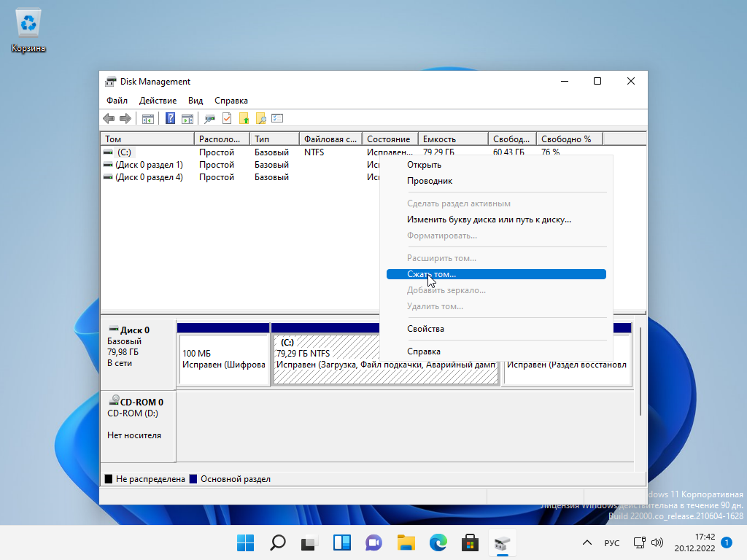Open the Вид menu

pos(196,101)
